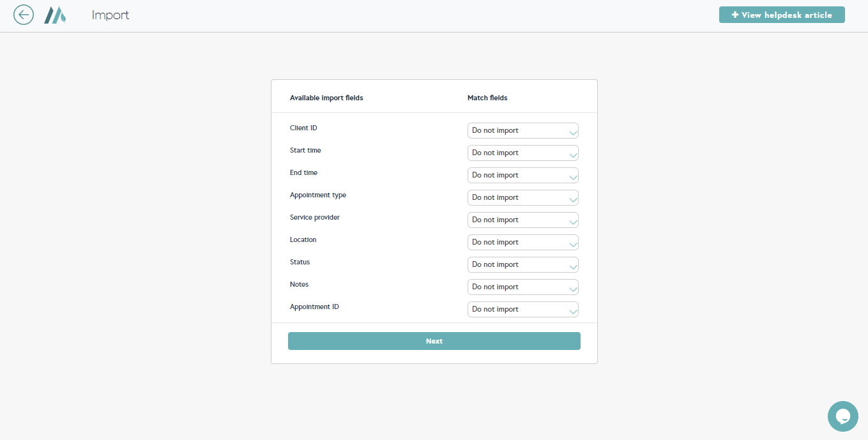Click the Appointment ID field label
This screenshot has height=440, width=868.
pyautogui.click(x=314, y=307)
